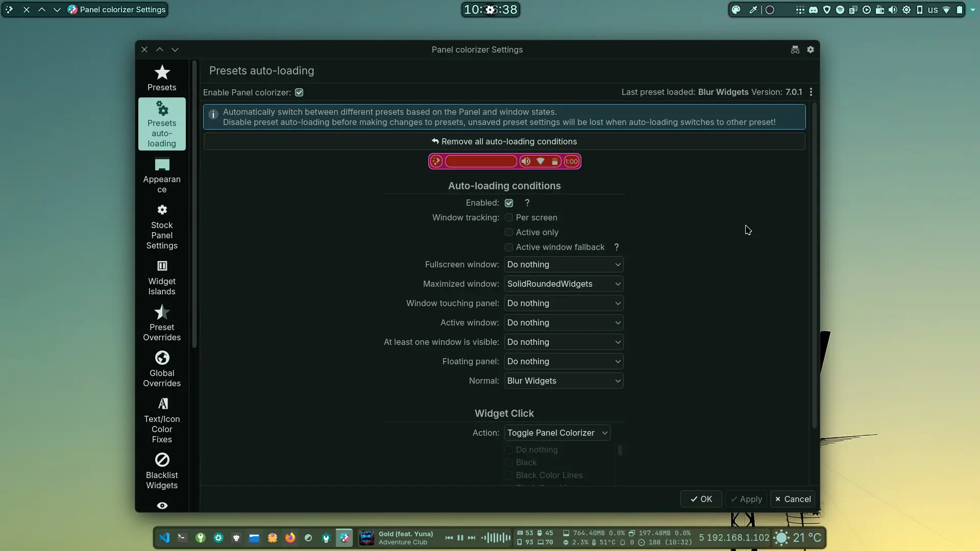Open the Widget Islands section
Image resolution: width=980 pixels, height=551 pixels.
tap(162, 277)
